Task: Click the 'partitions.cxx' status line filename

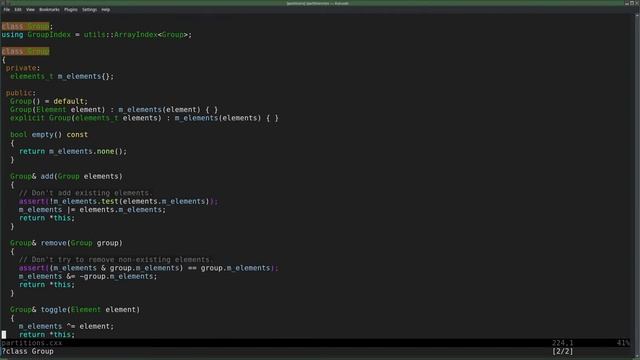Action: point(32,343)
